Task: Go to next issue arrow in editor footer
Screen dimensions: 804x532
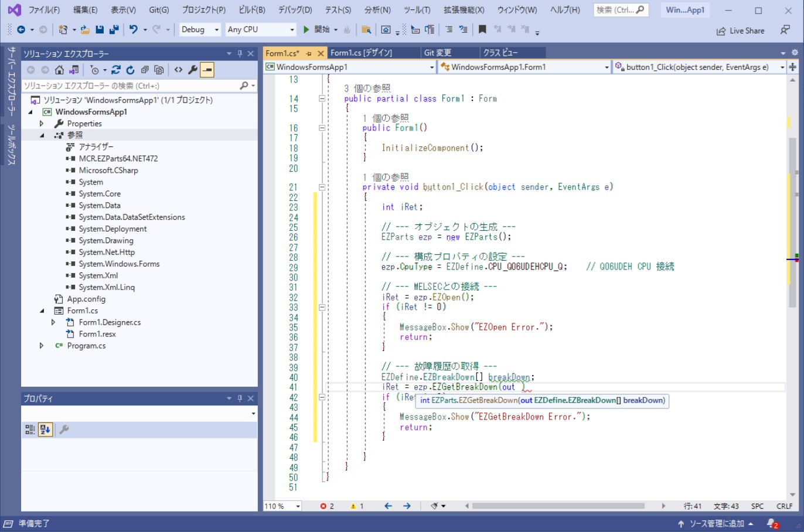Action: [407, 506]
